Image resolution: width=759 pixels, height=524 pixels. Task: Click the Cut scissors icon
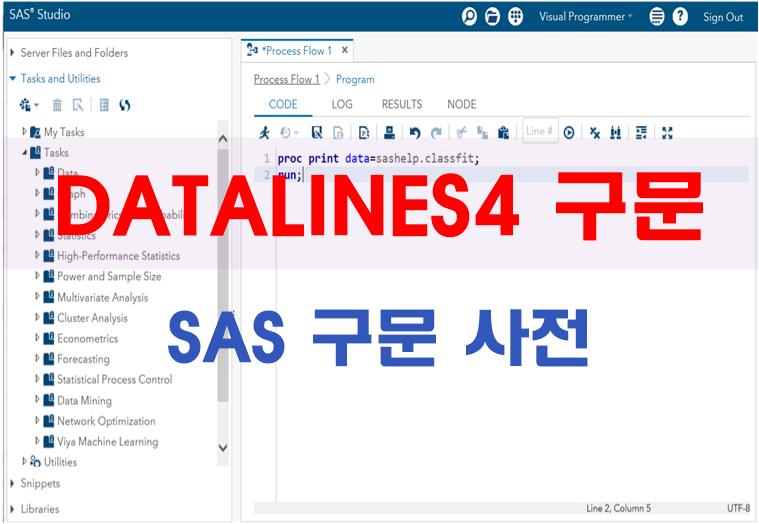click(x=461, y=132)
